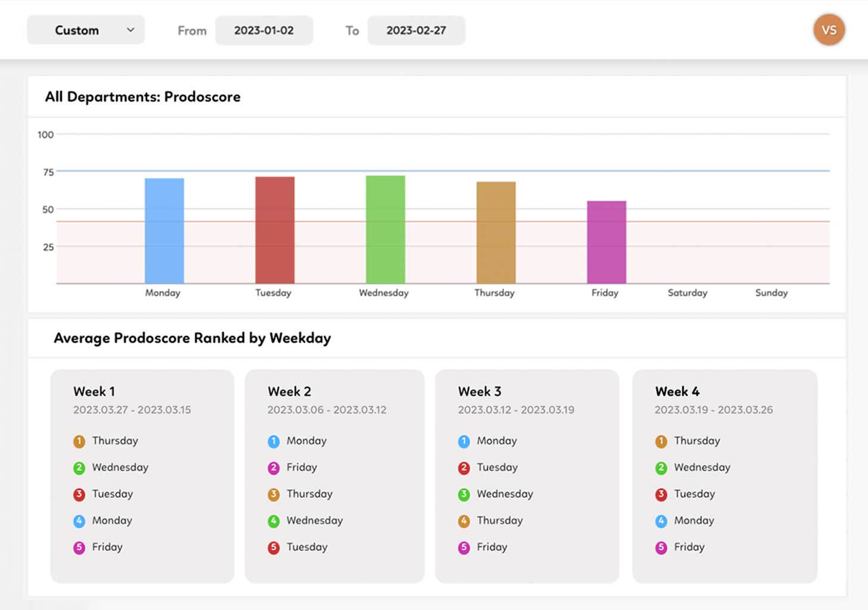
Task: Click rank 5 badge for Friday in Week 1
Action: click(79, 547)
